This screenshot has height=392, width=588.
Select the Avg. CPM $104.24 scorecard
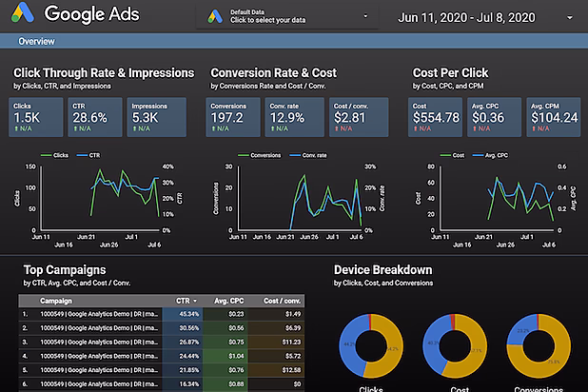point(554,117)
